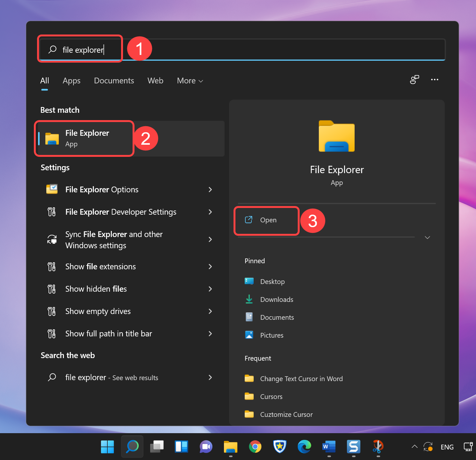Open the three-dot more options menu
Image resolution: width=476 pixels, height=460 pixels.
tap(434, 80)
